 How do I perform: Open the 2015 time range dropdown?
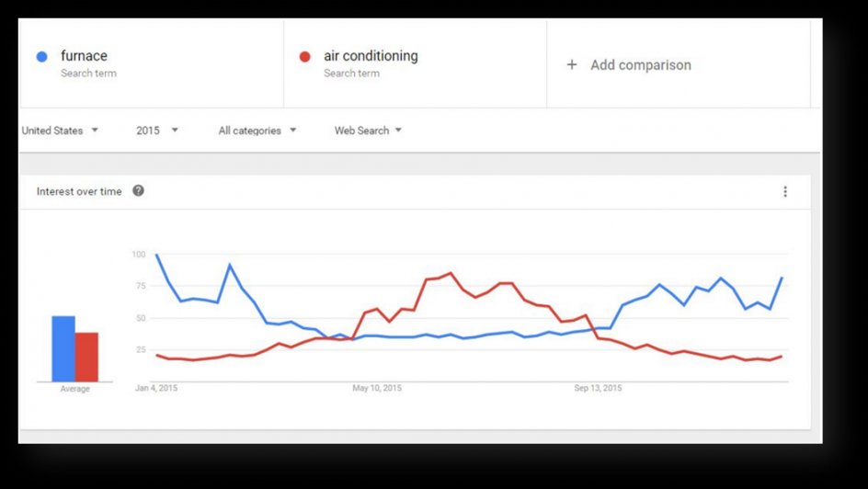pyautogui.click(x=157, y=131)
